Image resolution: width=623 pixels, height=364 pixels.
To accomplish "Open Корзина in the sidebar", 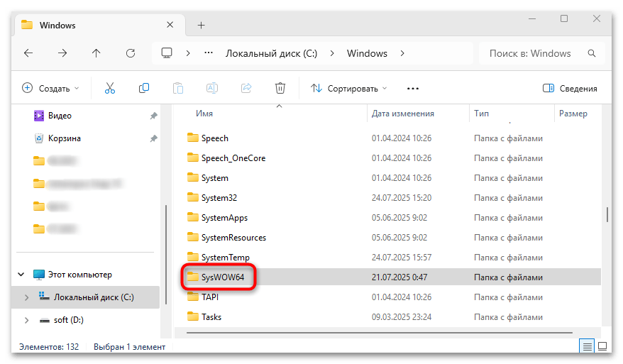I will tap(64, 138).
